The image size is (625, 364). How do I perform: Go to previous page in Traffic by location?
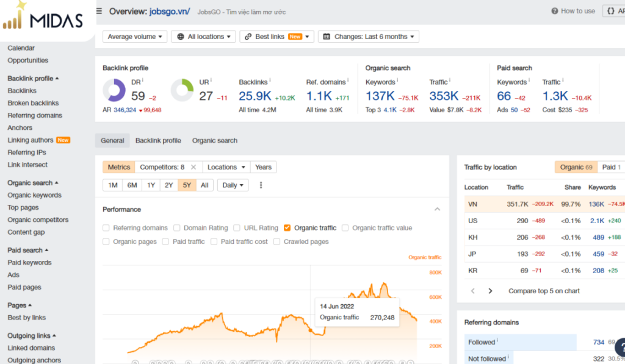(473, 291)
